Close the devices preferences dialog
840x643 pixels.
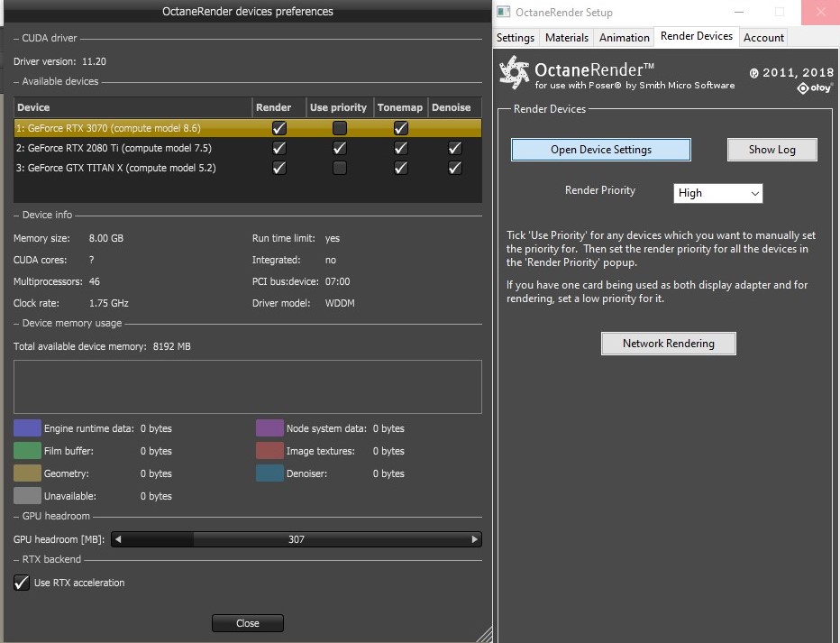(248, 623)
